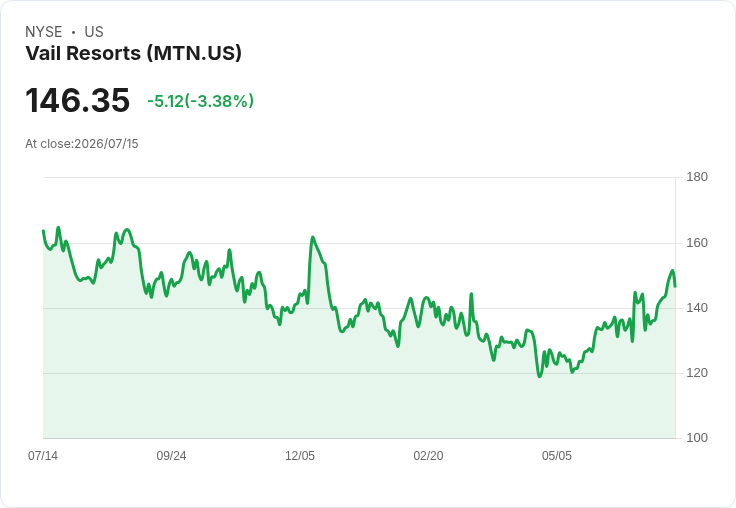Click the -5.12(-3.38%) change text

[200, 101]
